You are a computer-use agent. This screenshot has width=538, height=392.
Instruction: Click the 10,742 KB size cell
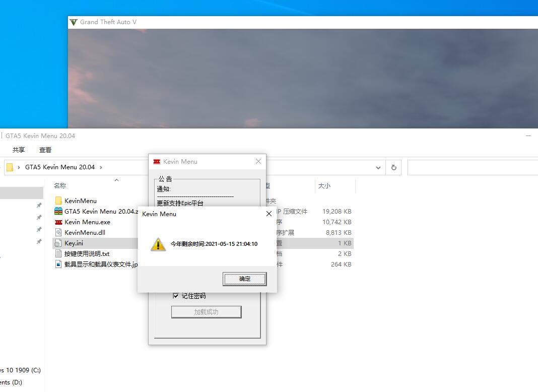click(x=337, y=222)
